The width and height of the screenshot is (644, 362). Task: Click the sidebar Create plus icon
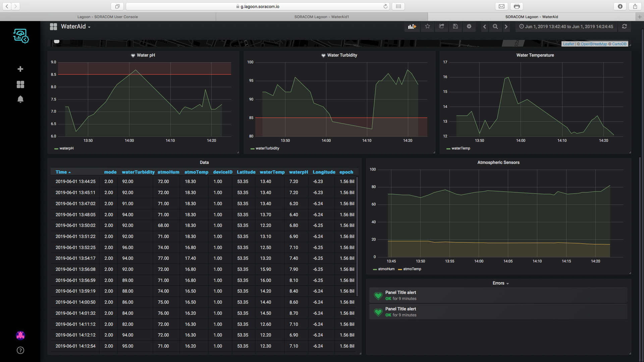click(20, 69)
